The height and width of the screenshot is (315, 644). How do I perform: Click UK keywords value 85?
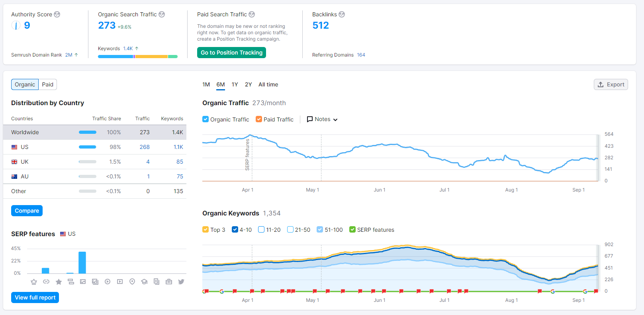(x=180, y=162)
